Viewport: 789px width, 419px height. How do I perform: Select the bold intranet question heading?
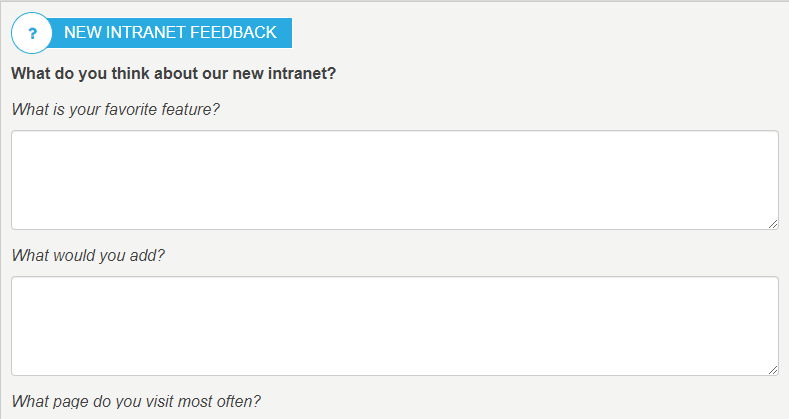[173, 74]
